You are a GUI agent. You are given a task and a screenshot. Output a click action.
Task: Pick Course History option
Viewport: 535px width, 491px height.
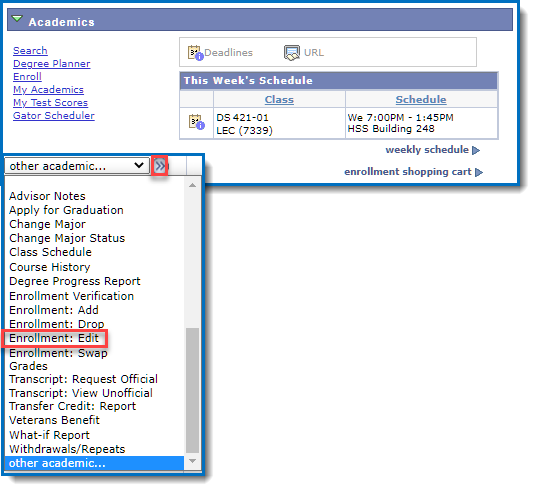coord(50,267)
